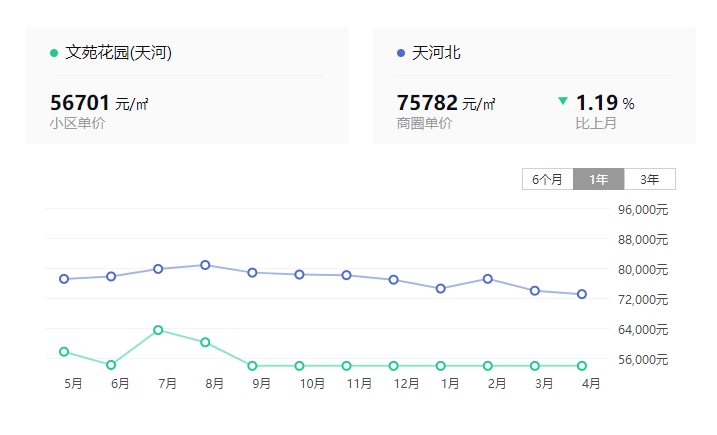Click the 5月 x-axis label
The height and width of the screenshot is (435, 717).
pos(73,383)
